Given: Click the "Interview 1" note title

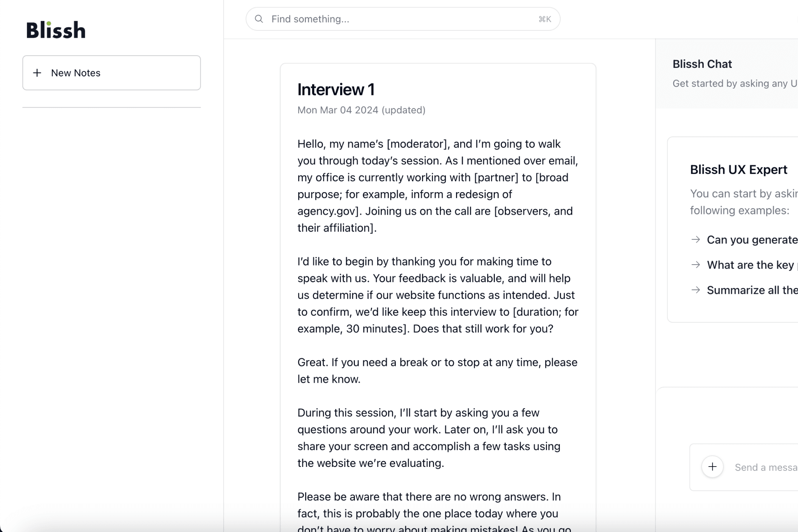Looking at the screenshot, I should 336,90.
